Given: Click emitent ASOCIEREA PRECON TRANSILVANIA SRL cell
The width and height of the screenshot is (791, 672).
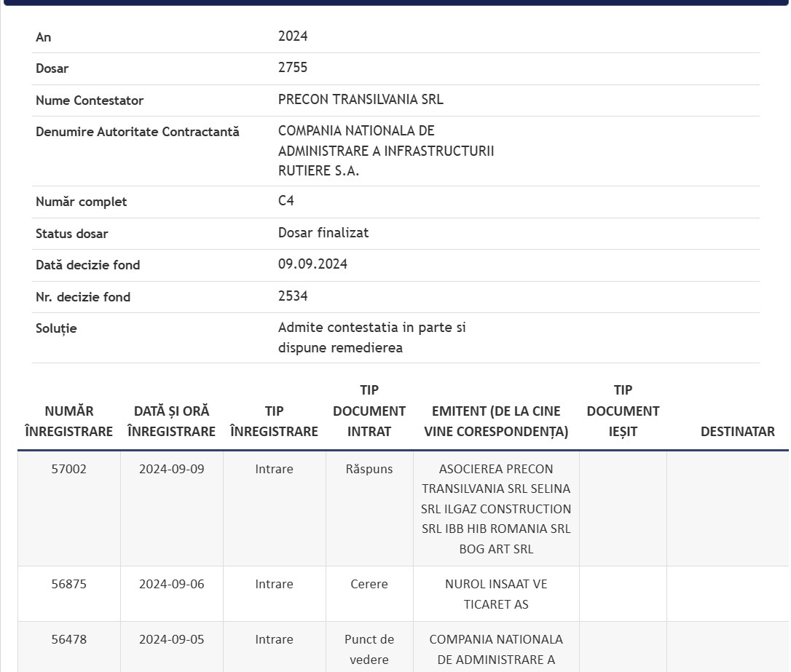Looking at the screenshot, I should pos(496,509).
